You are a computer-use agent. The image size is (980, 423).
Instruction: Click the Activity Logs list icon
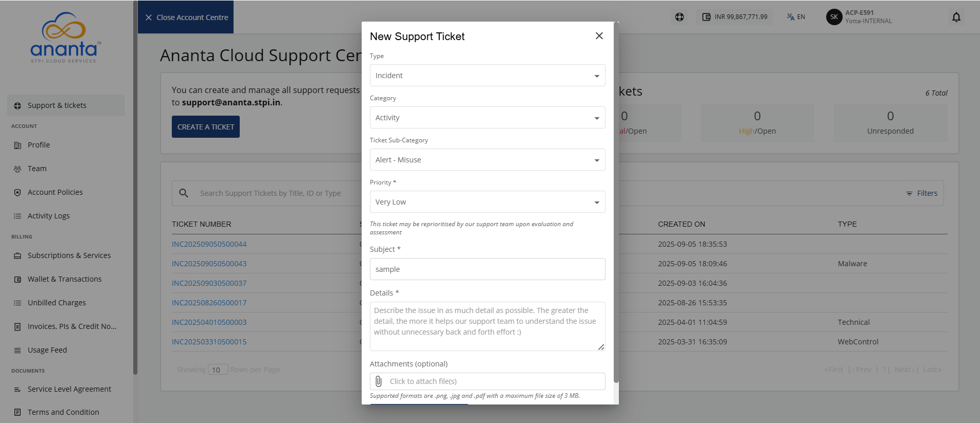pos(17,216)
